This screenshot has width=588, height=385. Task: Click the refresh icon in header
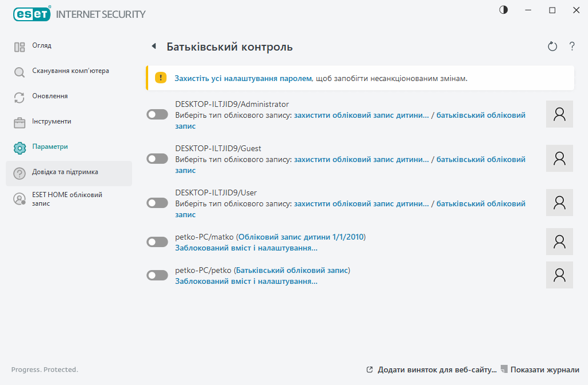click(x=552, y=47)
